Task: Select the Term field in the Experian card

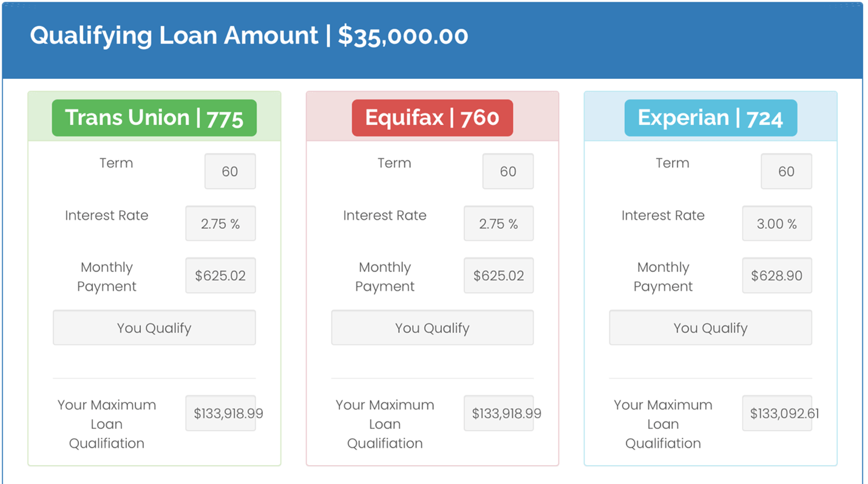Action: pos(786,171)
